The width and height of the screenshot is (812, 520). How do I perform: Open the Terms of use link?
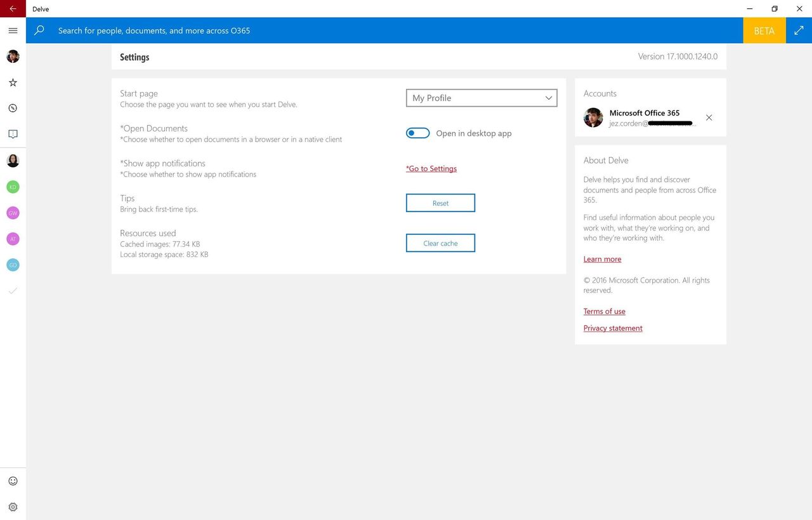click(x=605, y=311)
